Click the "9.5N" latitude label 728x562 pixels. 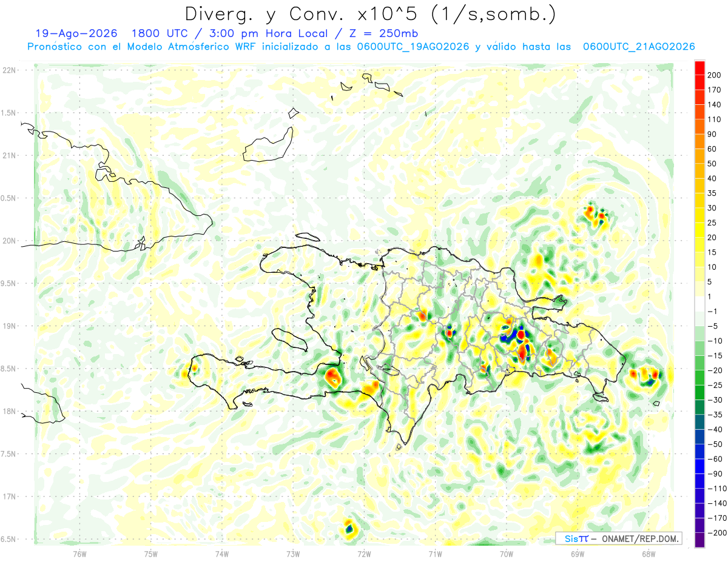[x=8, y=283]
